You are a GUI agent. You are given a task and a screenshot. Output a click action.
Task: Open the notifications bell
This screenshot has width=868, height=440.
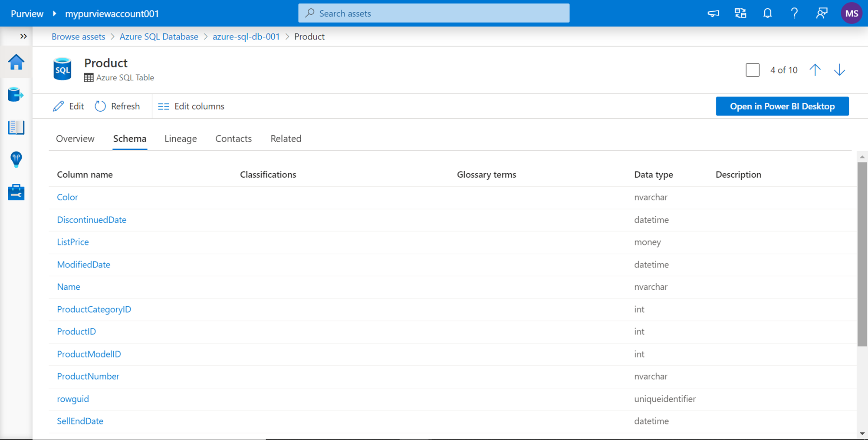tap(767, 13)
